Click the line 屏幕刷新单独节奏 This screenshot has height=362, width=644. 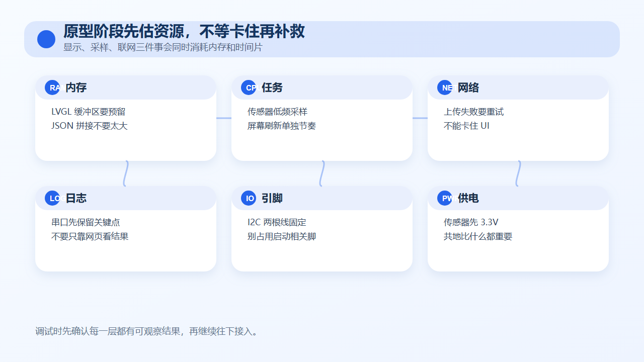(282, 126)
